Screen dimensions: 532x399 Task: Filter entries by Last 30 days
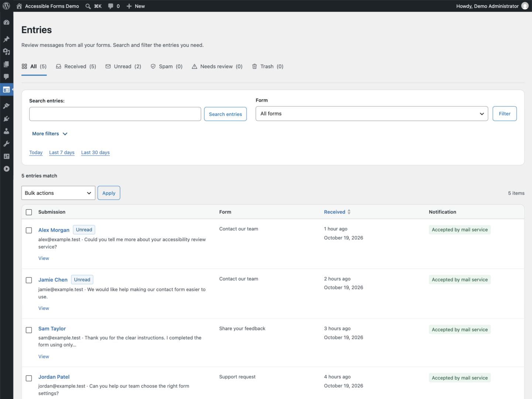[95, 153]
